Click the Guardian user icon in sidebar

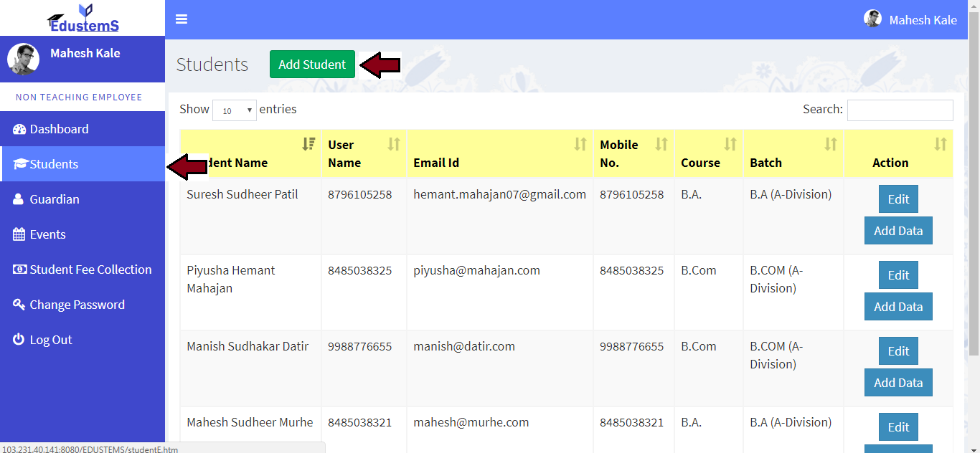pyautogui.click(x=19, y=199)
